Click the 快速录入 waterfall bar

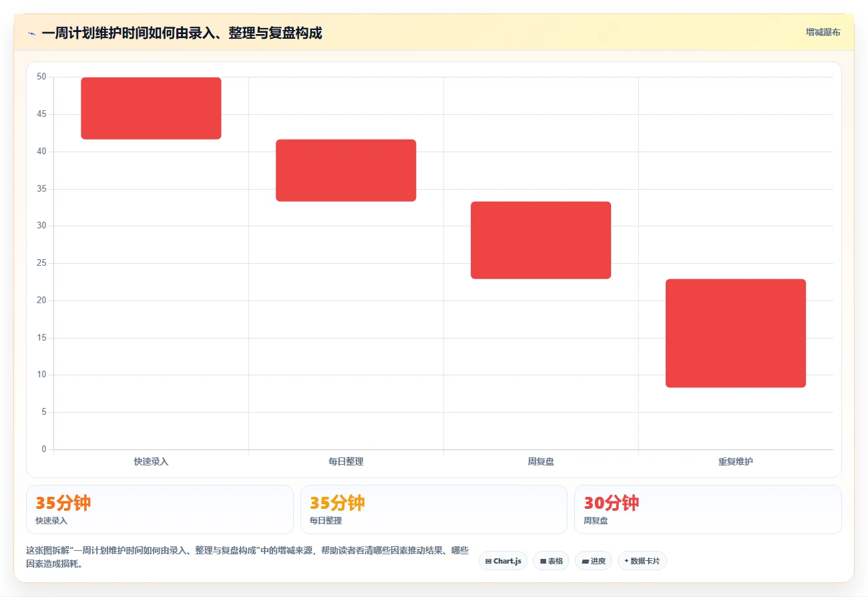pyautogui.click(x=151, y=108)
